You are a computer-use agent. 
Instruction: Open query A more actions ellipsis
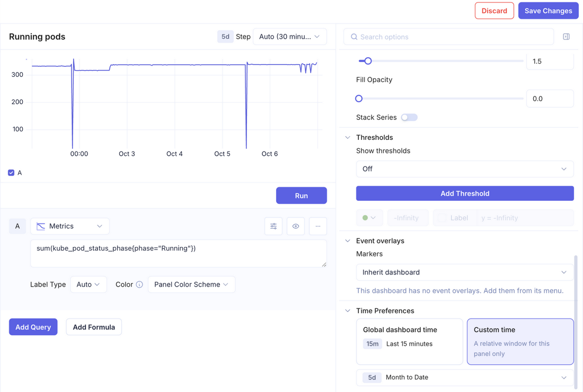click(x=318, y=226)
